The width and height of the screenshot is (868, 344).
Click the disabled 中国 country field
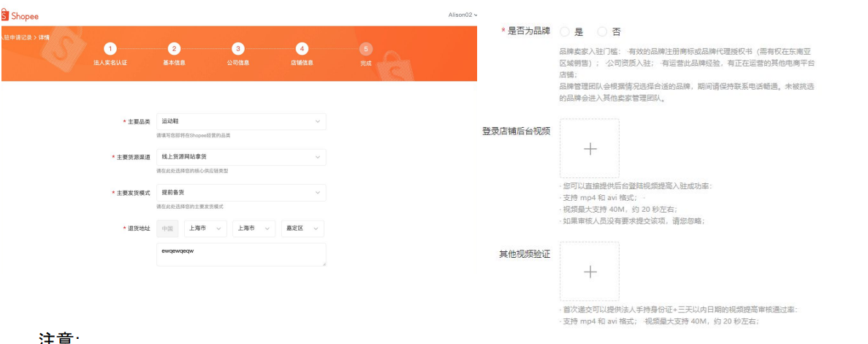[168, 229]
